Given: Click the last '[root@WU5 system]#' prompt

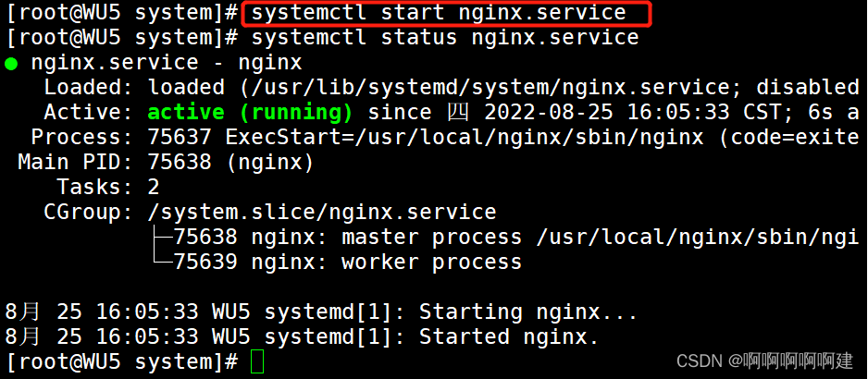Looking at the screenshot, I should coord(122,361).
